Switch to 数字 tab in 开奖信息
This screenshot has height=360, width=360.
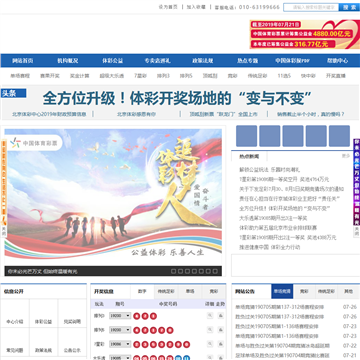(142, 292)
